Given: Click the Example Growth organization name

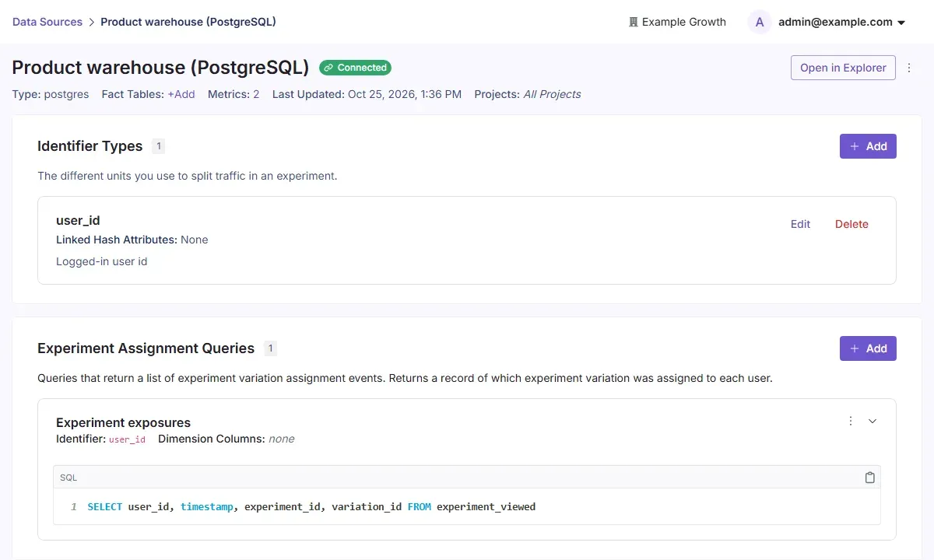Looking at the screenshot, I should [684, 22].
